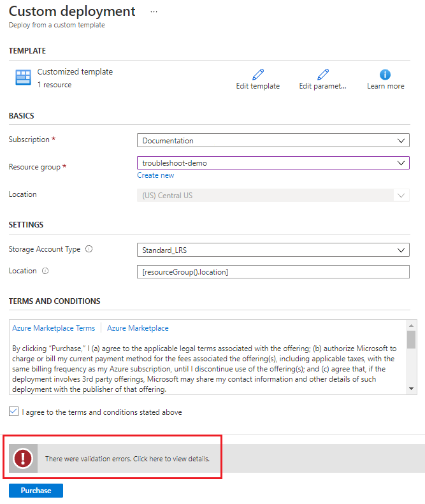The height and width of the screenshot is (504, 425).
Task: Click the Resource group field label
Action: [x=34, y=167]
